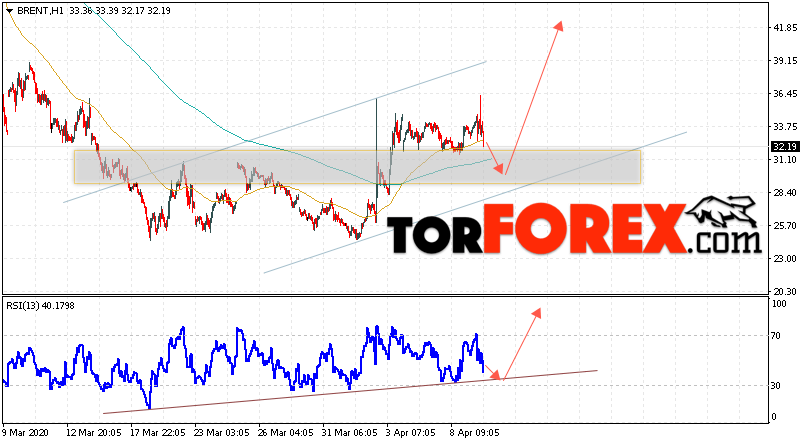Click the 8 Apr 09:05 time label
Viewport: 808px width, 444px height.
click(x=475, y=433)
